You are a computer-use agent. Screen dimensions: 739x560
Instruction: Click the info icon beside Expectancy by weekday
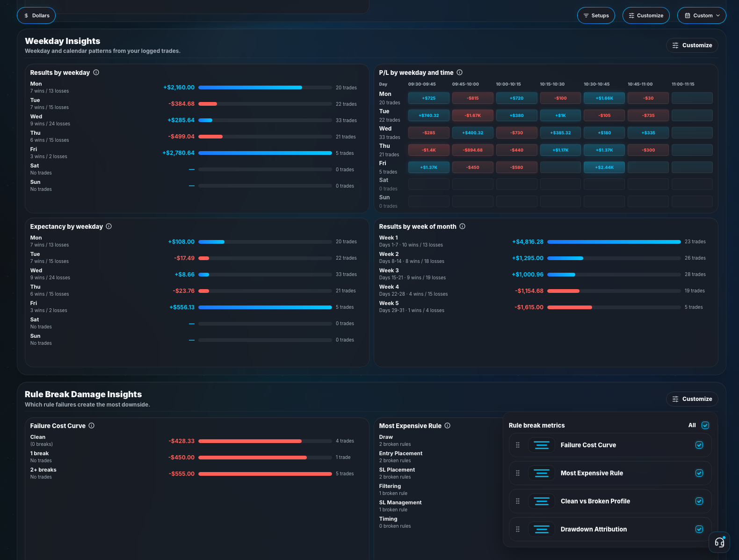click(109, 226)
